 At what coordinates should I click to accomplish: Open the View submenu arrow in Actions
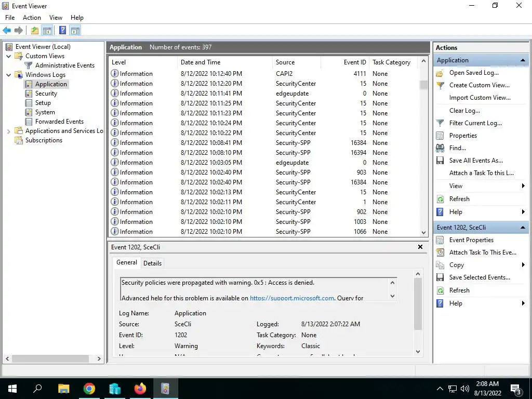(523, 186)
